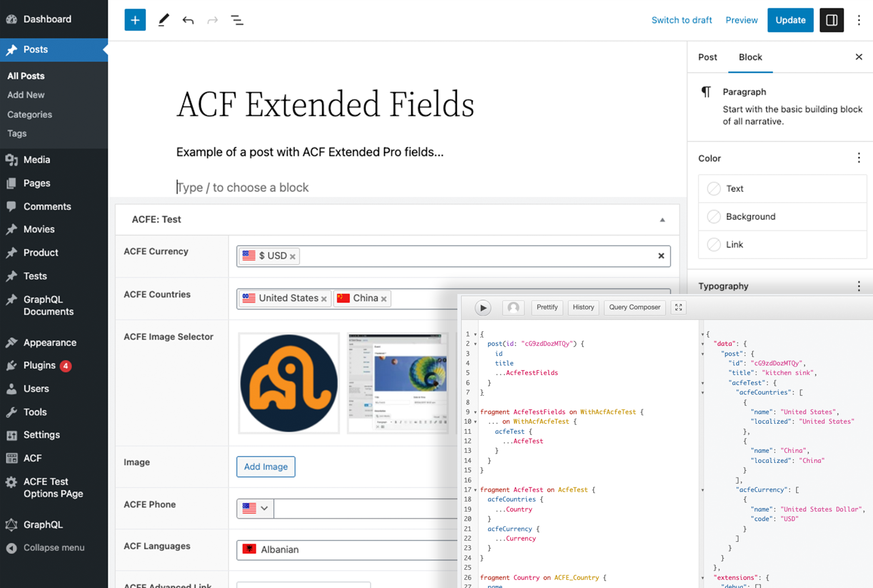The image size is (873, 588).
Task: Collapse the ACFE: Test metabox
Action: (662, 220)
